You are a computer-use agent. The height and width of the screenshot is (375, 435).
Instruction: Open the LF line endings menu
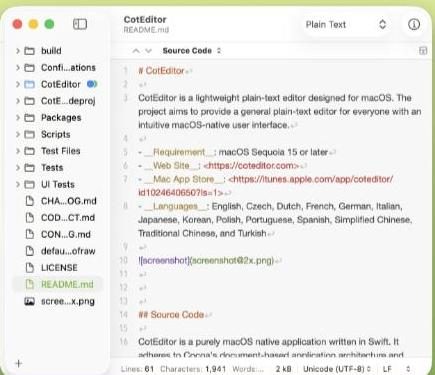pos(396,369)
